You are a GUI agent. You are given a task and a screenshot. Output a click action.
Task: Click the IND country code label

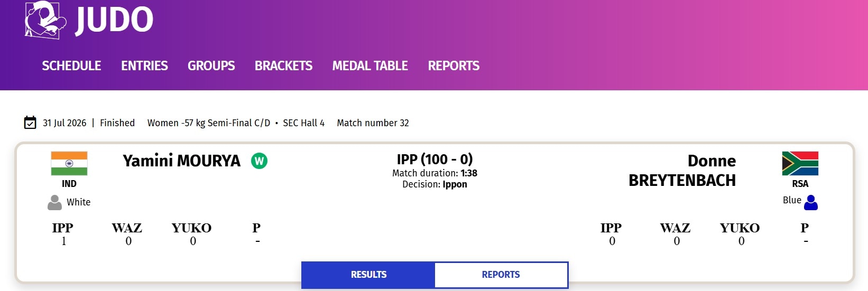pyautogui.click(x=69, y=184)
